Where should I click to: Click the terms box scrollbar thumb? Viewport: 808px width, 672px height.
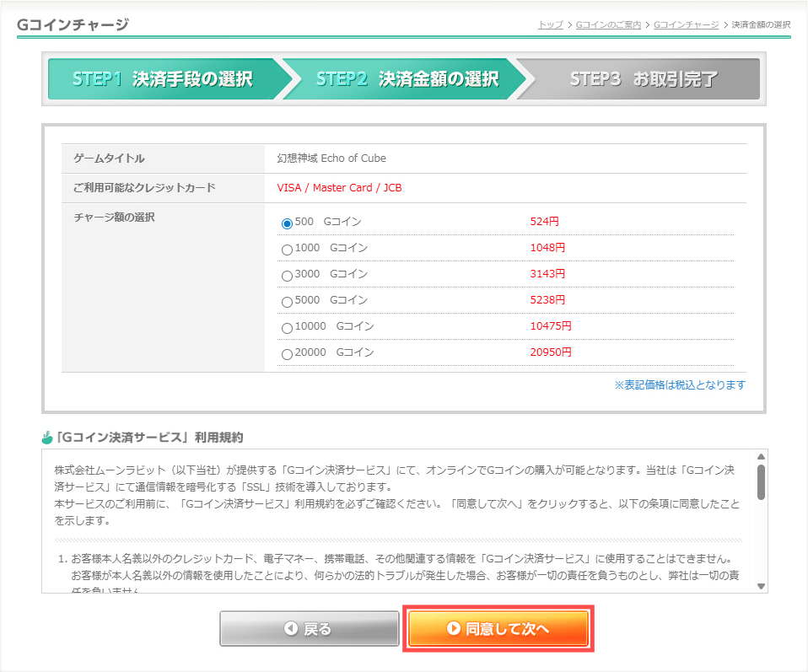point(761,481)
